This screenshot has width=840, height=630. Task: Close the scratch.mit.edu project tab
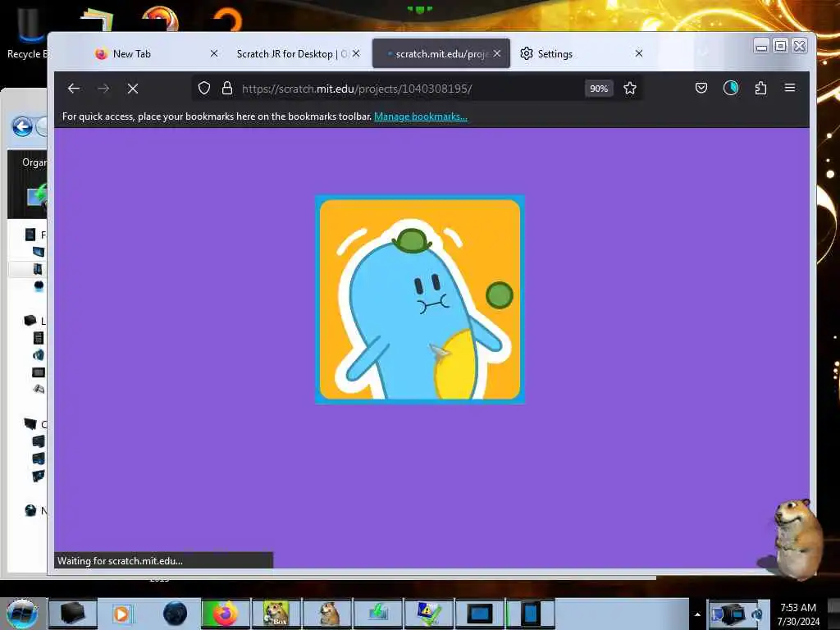[x=497, y=53]
